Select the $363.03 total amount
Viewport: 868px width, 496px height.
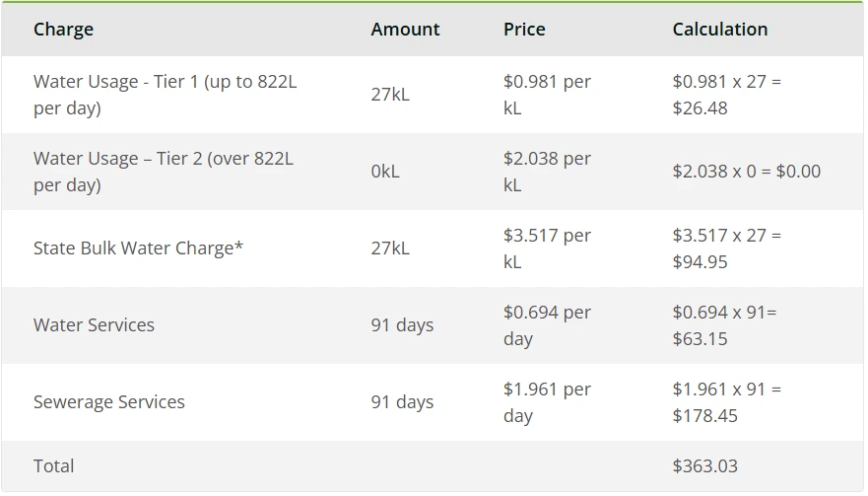(x=704, y=466)
